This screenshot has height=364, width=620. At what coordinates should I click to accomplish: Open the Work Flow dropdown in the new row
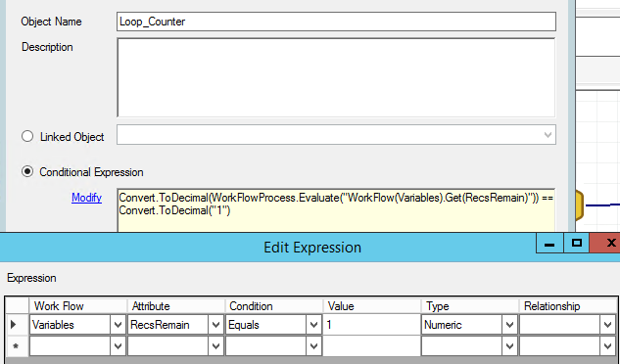tap(118, 346)
